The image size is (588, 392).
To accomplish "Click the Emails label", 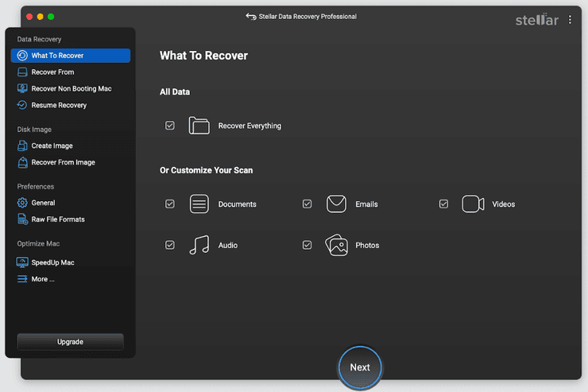I will (x=366, y=204).
